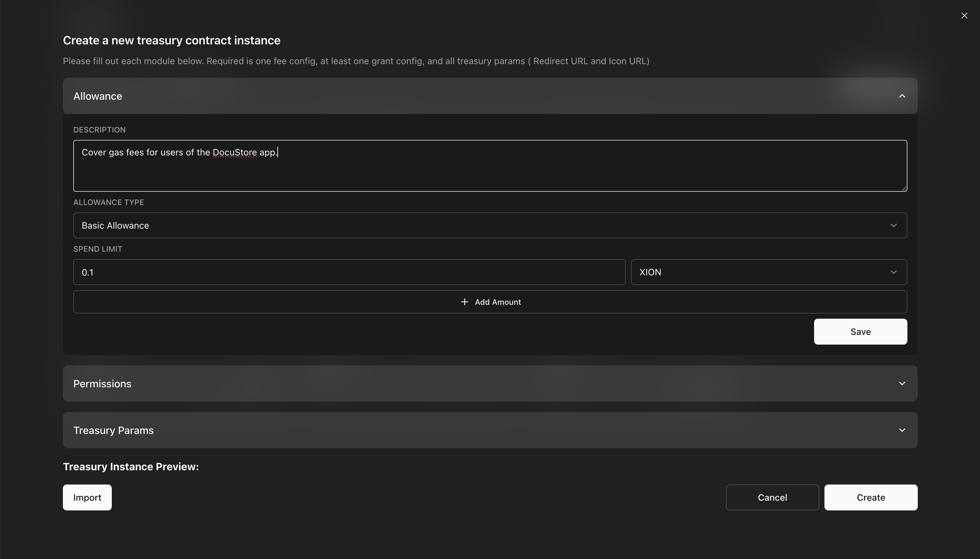Collapse Allowance section using its chevron arrow
The image size is (980, 559).
[902, 96]
